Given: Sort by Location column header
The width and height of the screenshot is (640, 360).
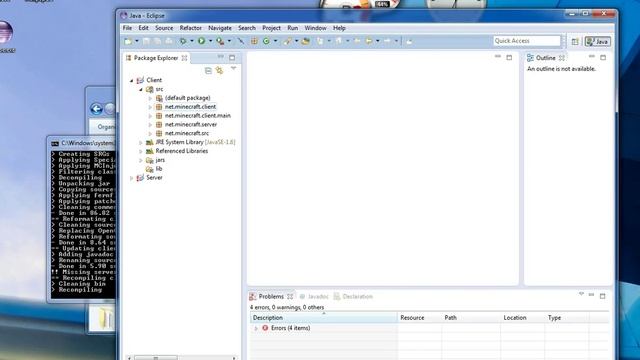Looking at the screenshot, I should tap(523, 318).
